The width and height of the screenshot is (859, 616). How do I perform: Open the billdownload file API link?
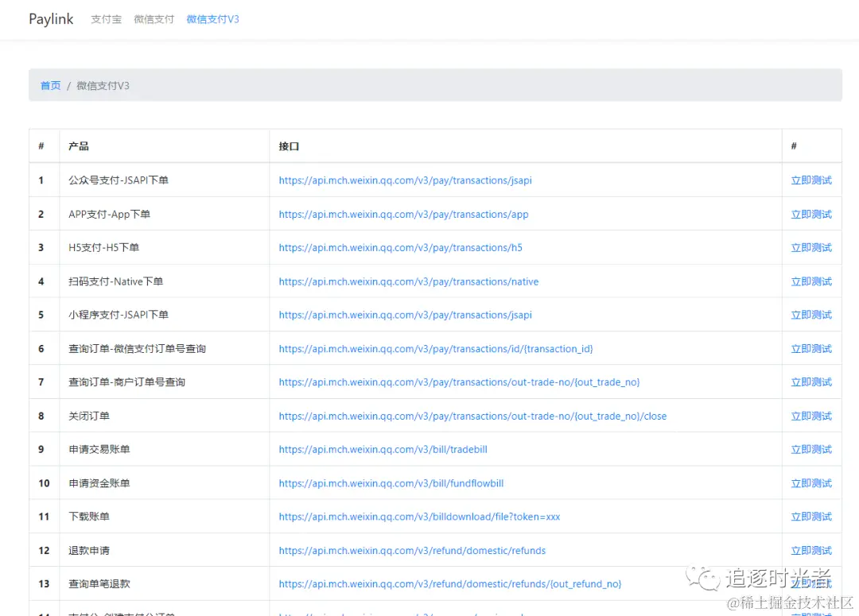click(419, 516)
